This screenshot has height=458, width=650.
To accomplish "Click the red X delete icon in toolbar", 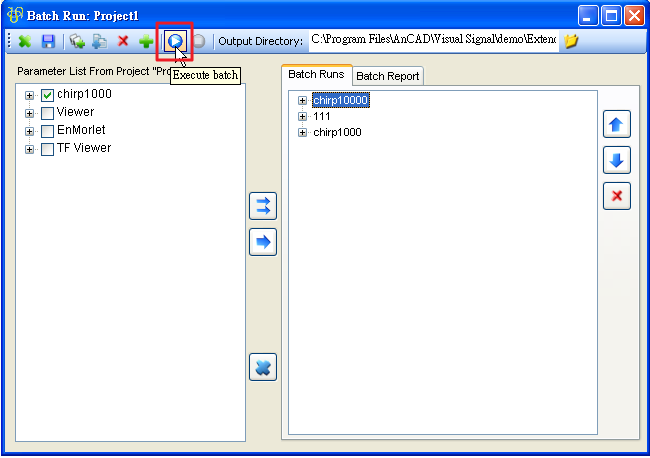I will [123, 42].
